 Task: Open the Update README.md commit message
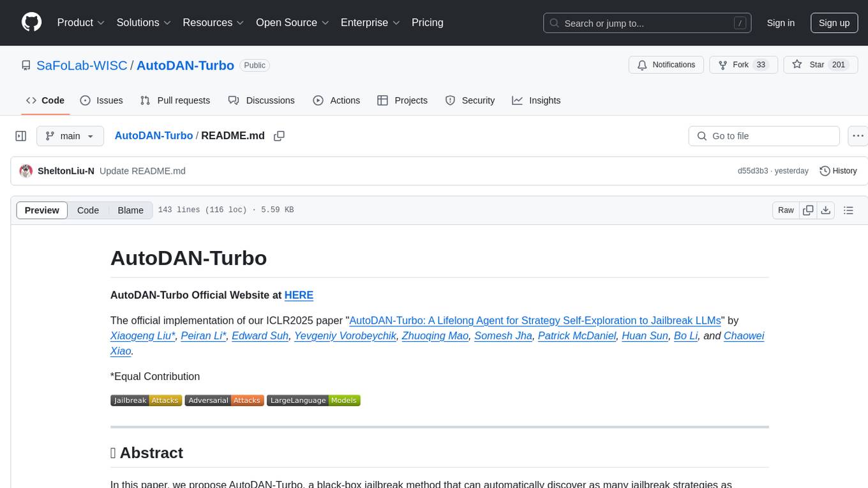click(x=142, y=171)
